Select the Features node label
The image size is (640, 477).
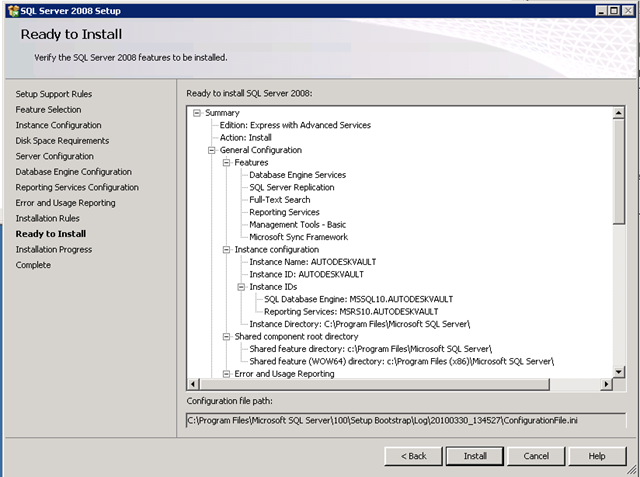tap(251, 162)
